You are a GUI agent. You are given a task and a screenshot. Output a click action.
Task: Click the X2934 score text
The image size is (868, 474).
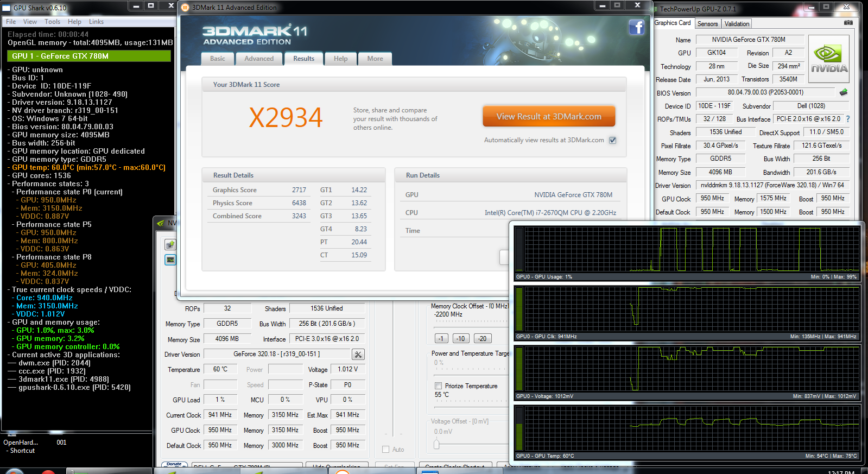click(286, 118)
